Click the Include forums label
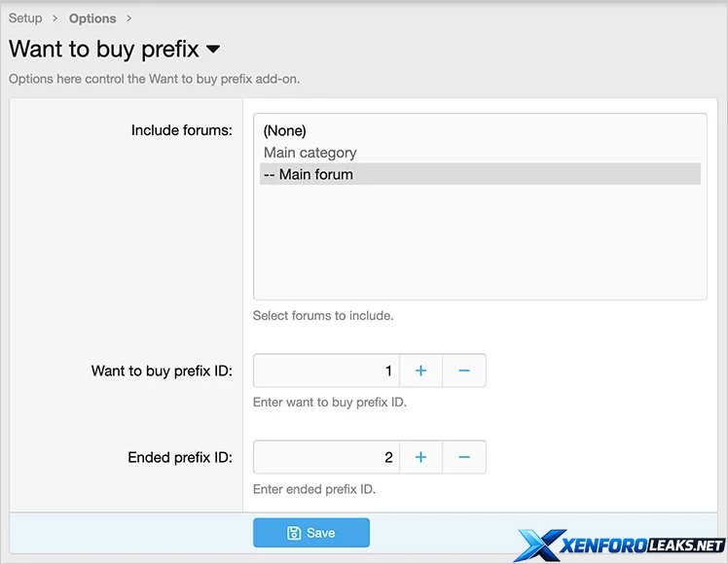Image resolution: width=728 pixels, height=564 pixels. [182, 130]
